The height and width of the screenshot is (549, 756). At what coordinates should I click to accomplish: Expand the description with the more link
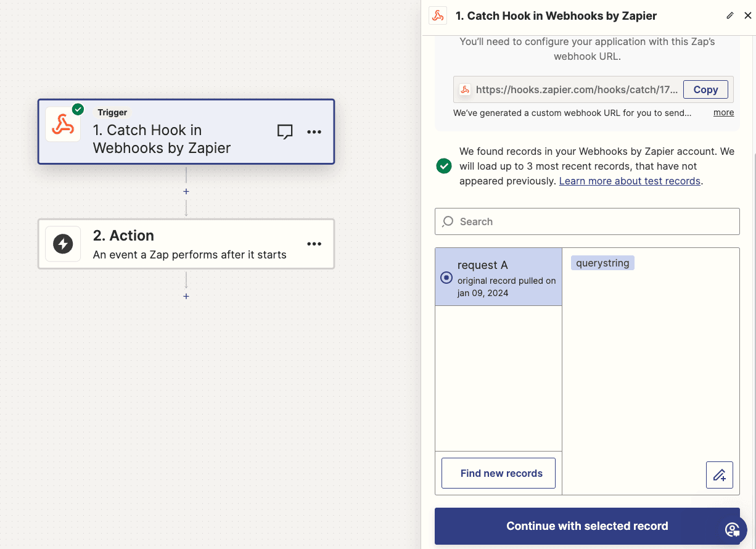724,112
